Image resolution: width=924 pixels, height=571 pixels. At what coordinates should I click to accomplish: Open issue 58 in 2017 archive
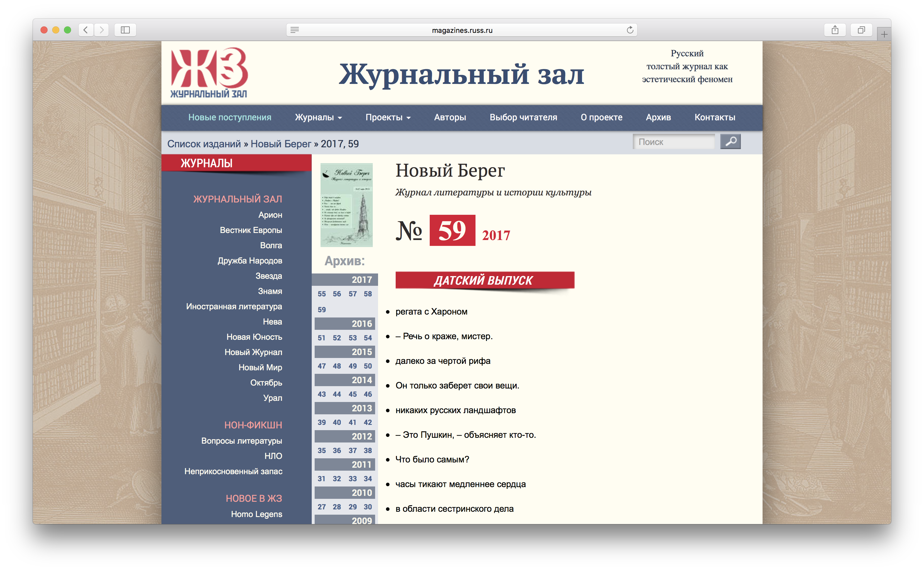(x=367, y=294)
